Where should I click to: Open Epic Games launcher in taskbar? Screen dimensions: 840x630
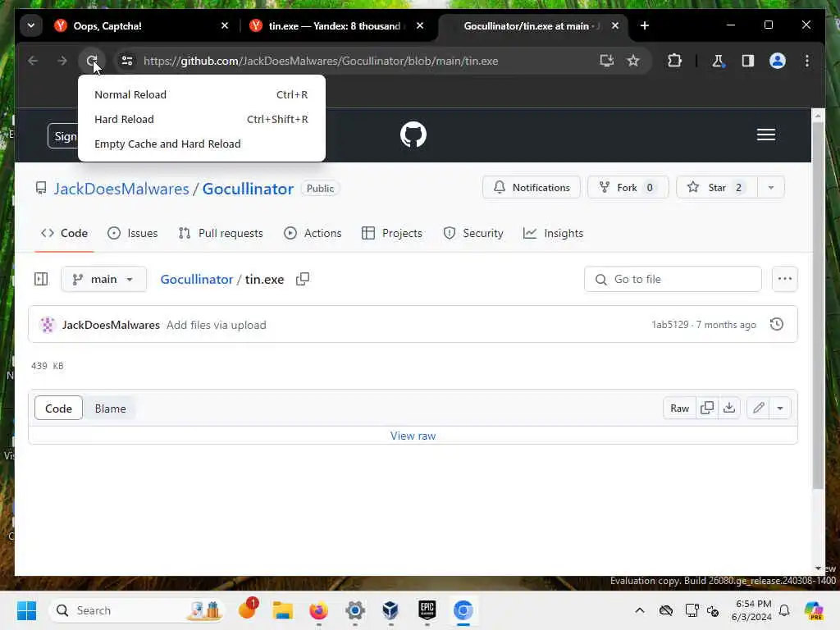click(427, 610)
